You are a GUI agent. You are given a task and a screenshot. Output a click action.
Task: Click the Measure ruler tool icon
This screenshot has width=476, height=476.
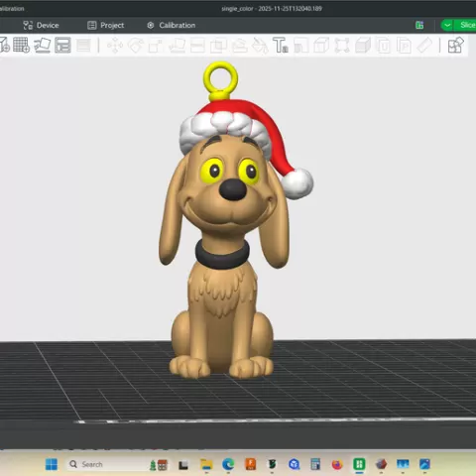click(424, 46)
